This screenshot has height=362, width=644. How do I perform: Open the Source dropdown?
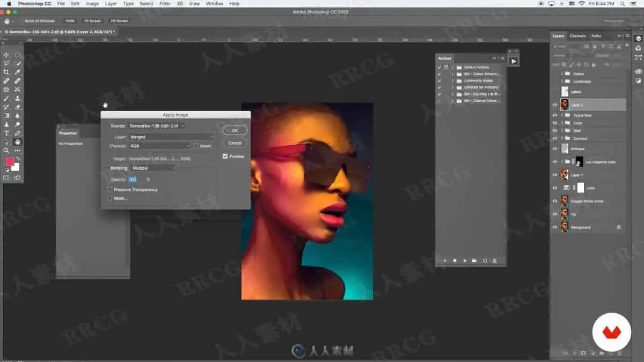coord(157,125)
